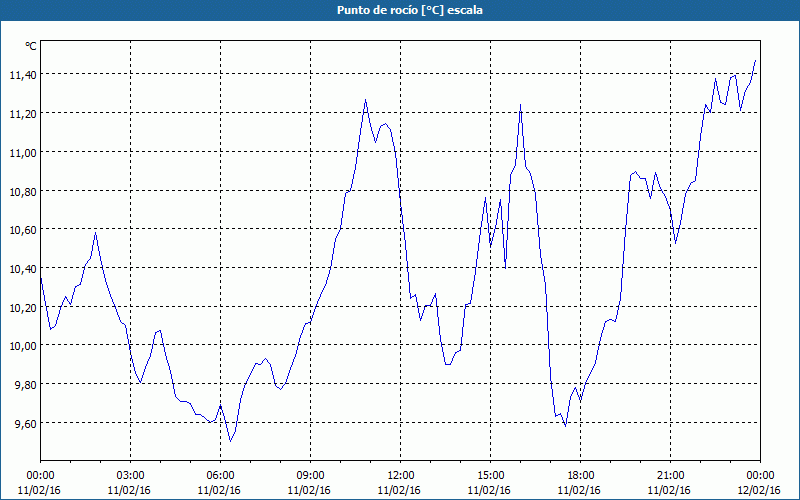800x500 pixels.
Task: Click the curve peak at 16:00
Action: (520, 105)
